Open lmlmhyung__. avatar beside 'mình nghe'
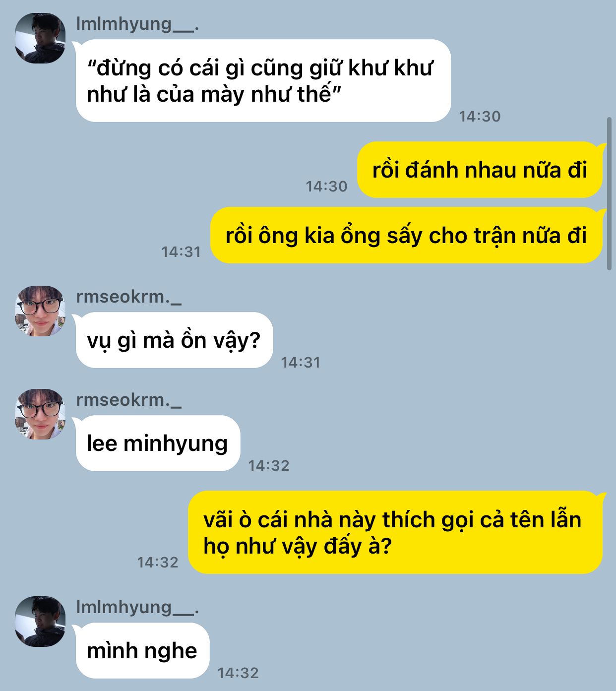The width and height of the screenshot is (616, 691). pyautogui.click(x=40, y=622)
